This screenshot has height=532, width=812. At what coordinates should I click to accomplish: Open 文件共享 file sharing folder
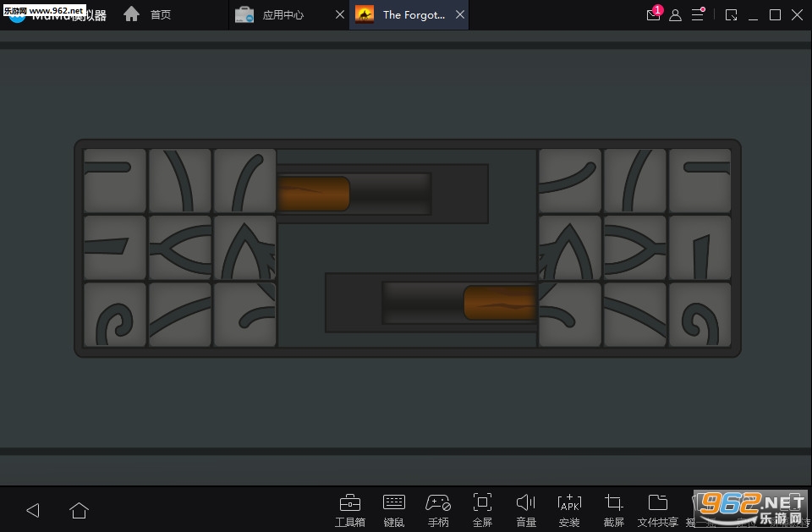tap(658, 510)
